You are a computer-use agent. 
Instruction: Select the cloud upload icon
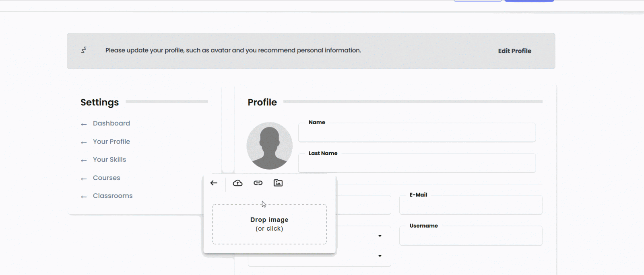coord(238,183)
